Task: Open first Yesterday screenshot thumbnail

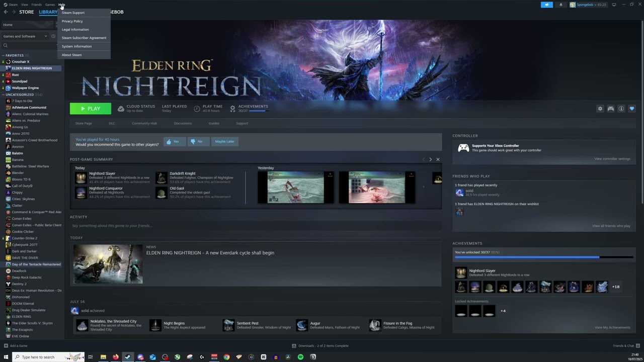Action: click(x=296, y=188)
